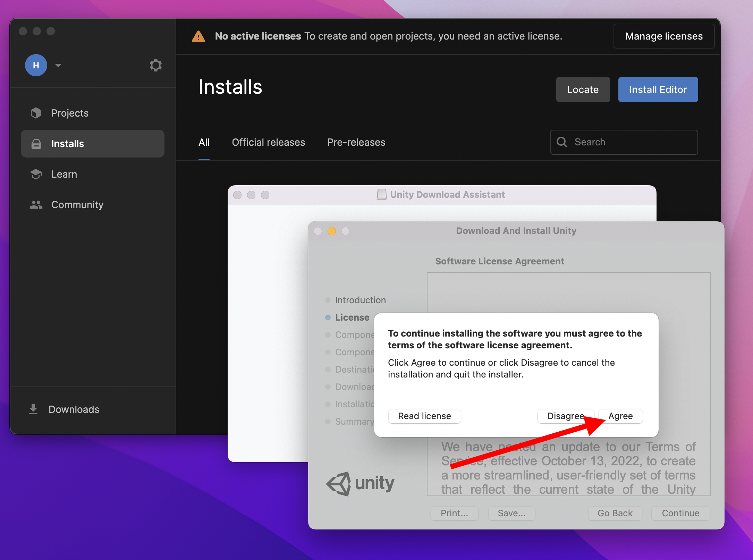
Task: Open the preferences gear icon
Action: [155, 65]
